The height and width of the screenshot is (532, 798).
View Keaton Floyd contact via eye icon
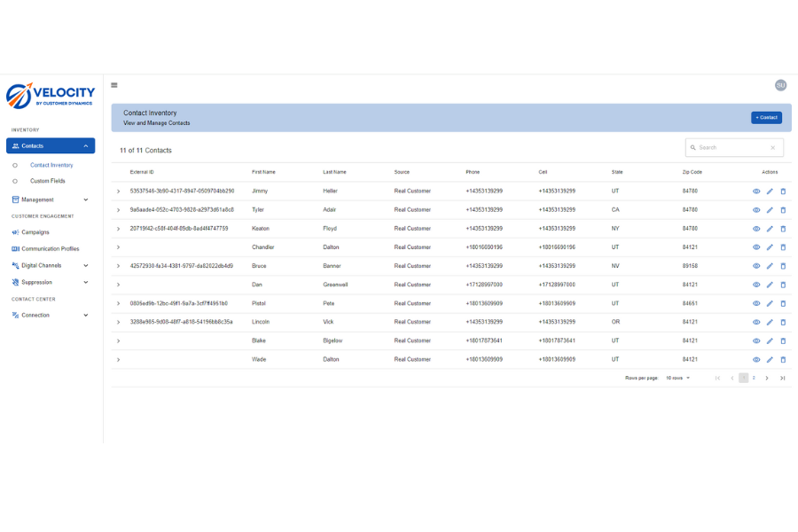point(756,229)
